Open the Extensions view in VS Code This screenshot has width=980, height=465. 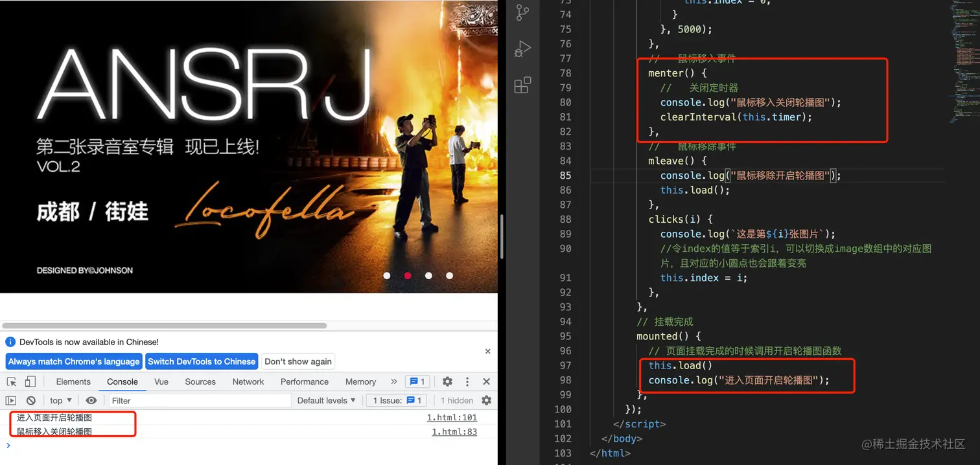pyautogui.click(x=522, y=85)
